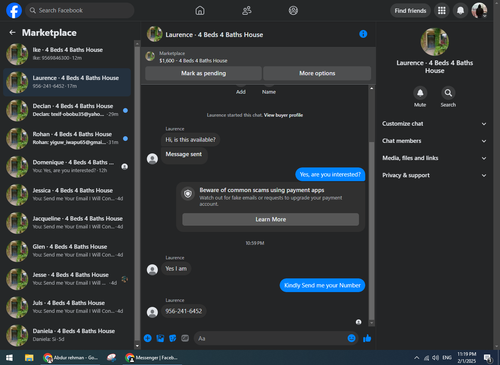
Task: Expand Media, files and links section
Action: [x=434, y=158]
